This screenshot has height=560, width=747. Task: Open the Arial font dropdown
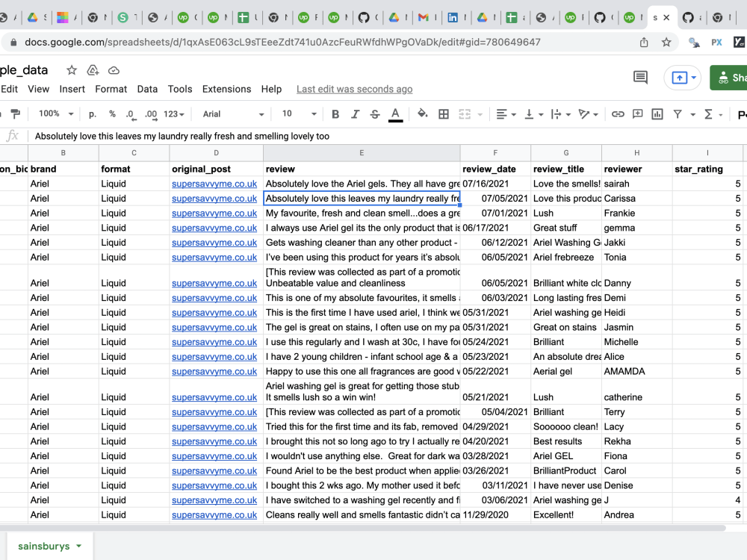coord(233,114)
